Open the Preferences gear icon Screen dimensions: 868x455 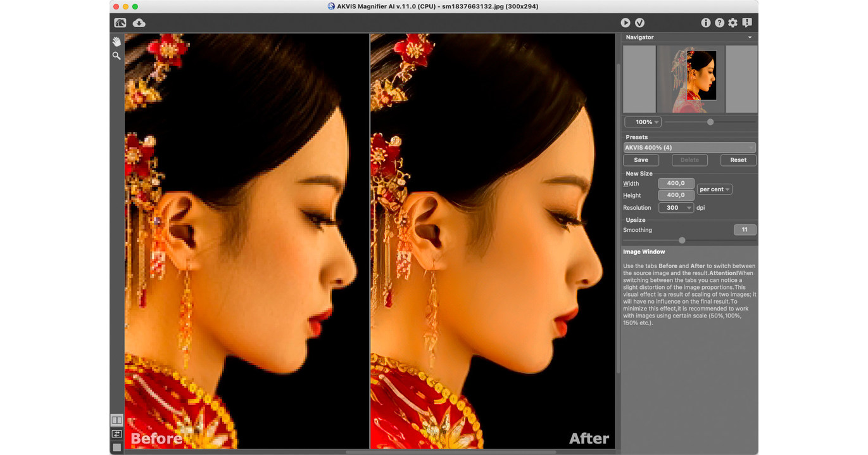coord(733,22)
